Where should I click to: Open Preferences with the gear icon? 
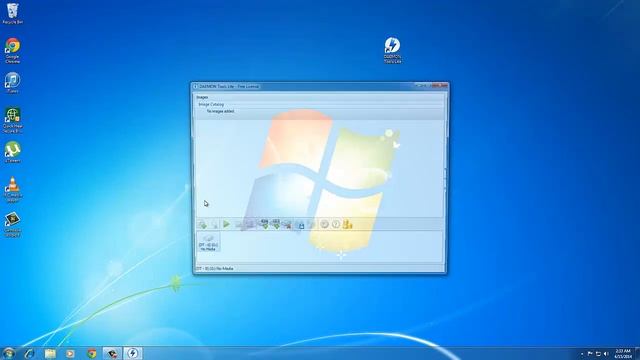pyautogui.click(x=324, y=224)
